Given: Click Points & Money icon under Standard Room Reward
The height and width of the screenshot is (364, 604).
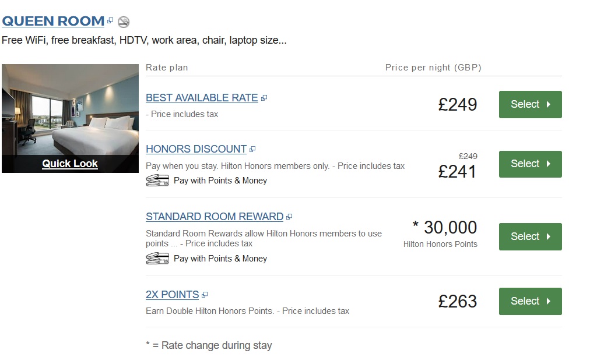Looking at the screenshot, I should click(x=157, y=259).
